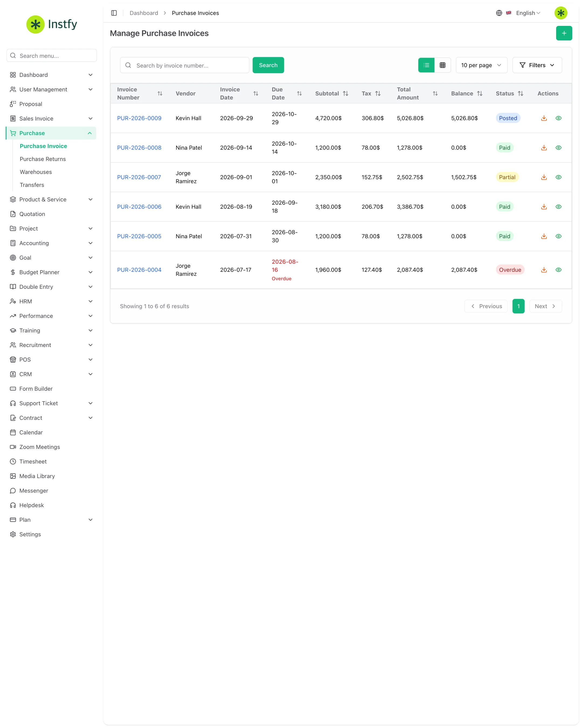Click the Next pagination button
582x728 pixels.
tap(545, 306)
